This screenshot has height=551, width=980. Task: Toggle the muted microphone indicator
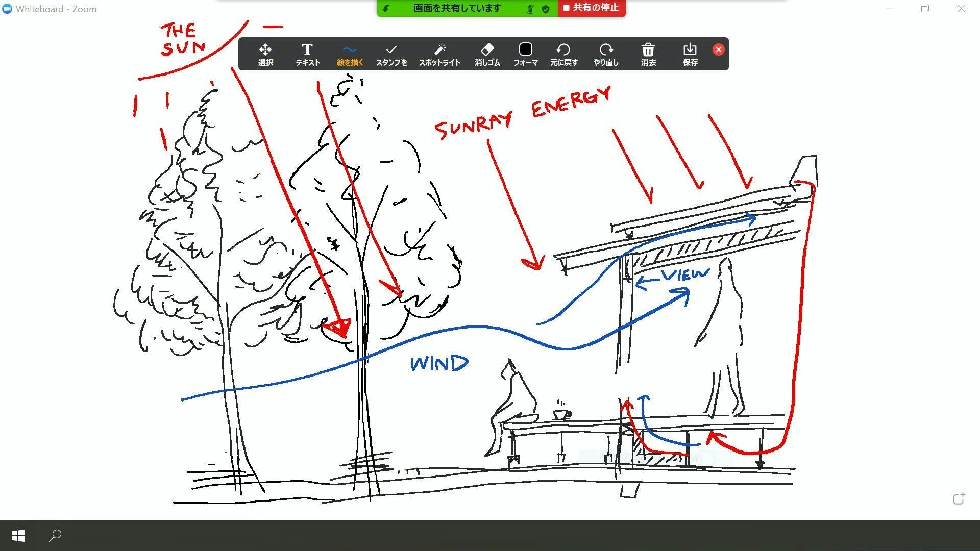click(x=530, y=9)
